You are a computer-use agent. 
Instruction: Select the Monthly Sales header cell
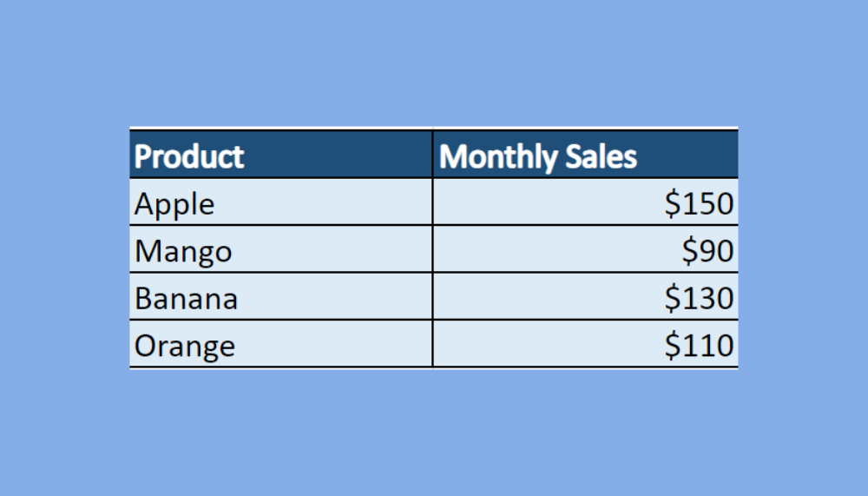tap(538, 157)
